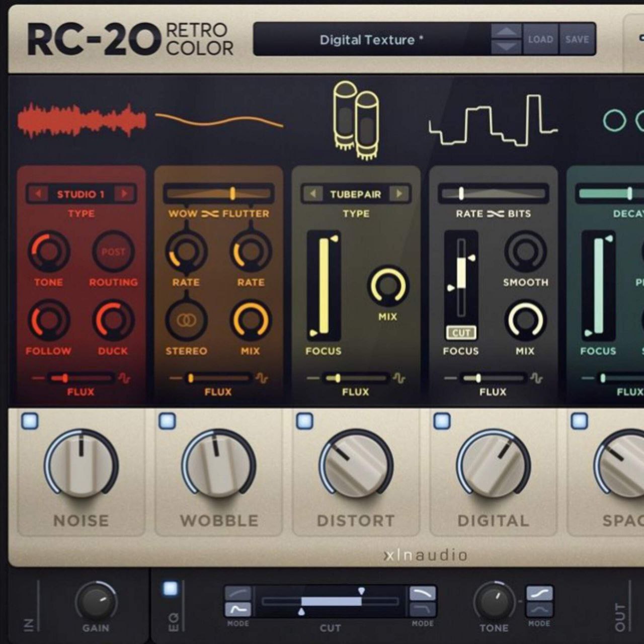This screenshot has width=644, height=644.
Task: Click the Flux waveform icon in Digital module
Action: (x=536, y=378)
